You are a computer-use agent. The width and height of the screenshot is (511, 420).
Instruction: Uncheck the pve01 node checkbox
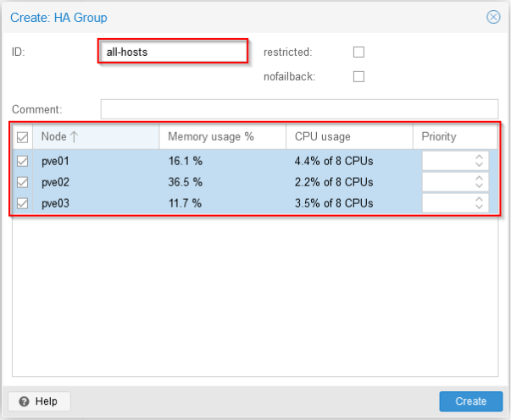pos(23,161)
